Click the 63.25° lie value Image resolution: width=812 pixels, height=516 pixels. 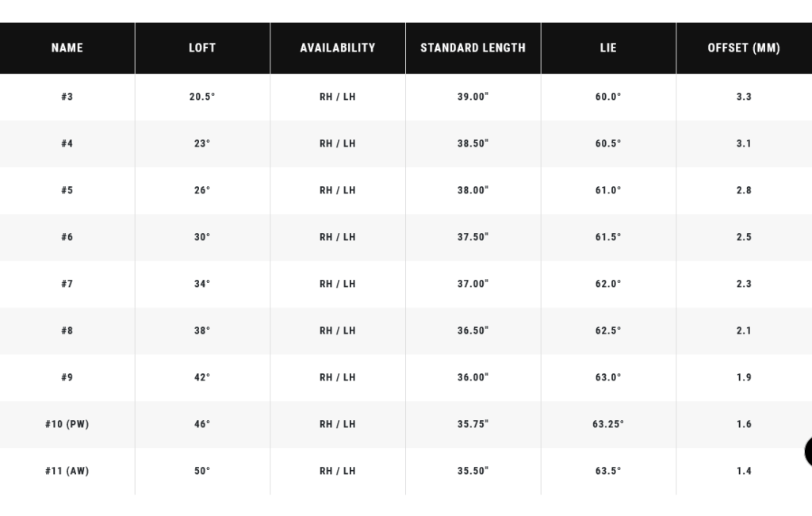click(x=608, y=424)
